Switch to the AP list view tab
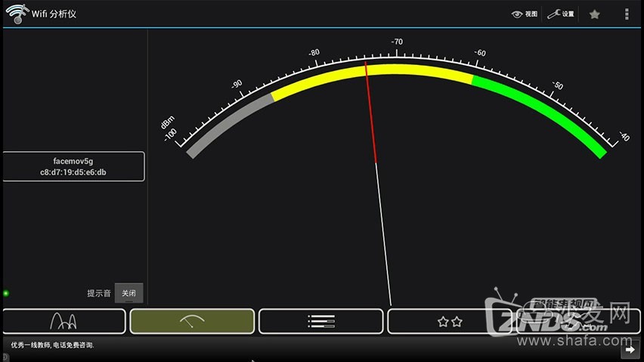 coord(320,321)
